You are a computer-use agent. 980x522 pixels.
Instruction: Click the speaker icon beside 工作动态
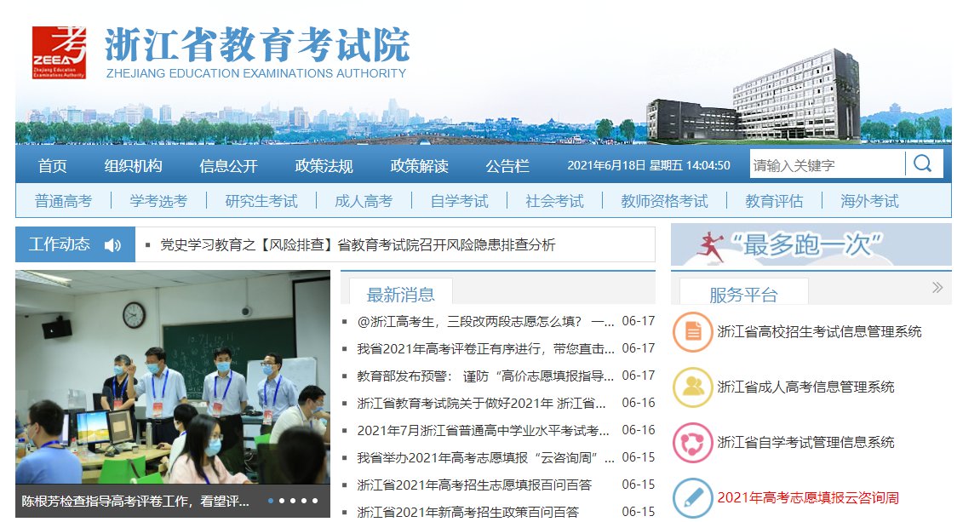[112, 245]
